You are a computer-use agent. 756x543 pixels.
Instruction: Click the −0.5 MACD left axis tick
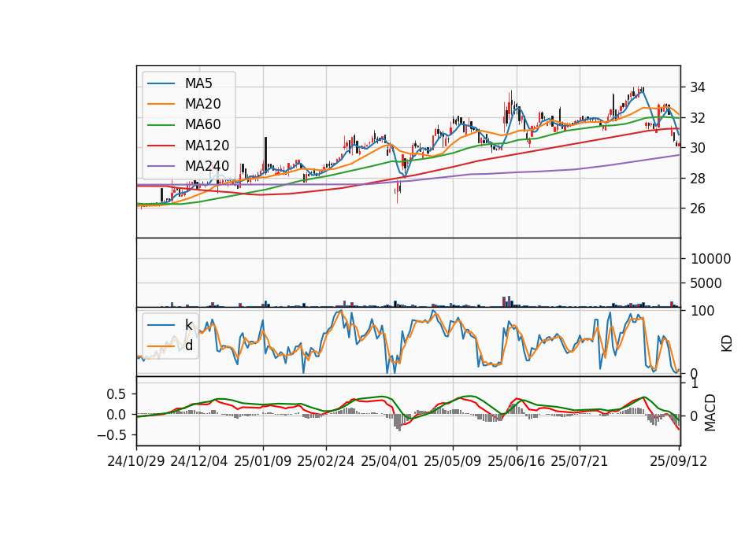[x=111, y=435]
